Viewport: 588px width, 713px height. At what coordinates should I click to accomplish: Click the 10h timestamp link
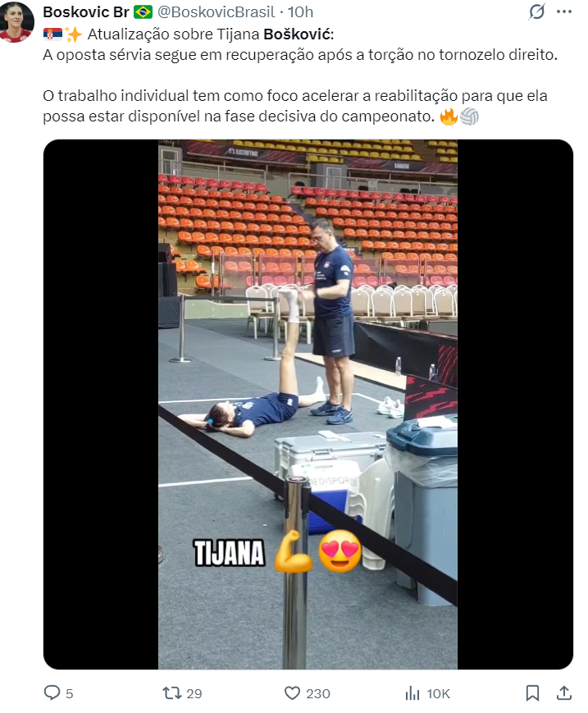click(x=300, y=11)
